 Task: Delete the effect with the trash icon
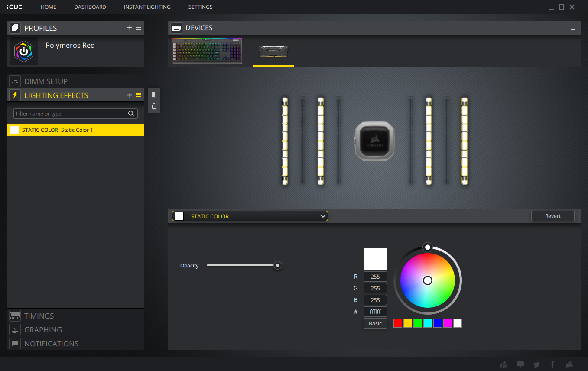pyautogui.click(x=154, y=106)
